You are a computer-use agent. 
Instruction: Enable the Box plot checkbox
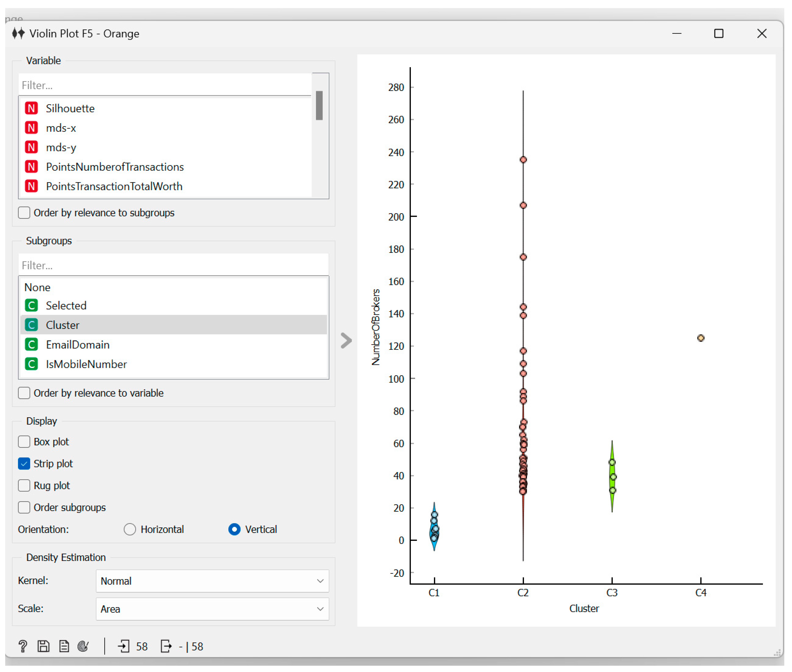(x=24, y=442)
